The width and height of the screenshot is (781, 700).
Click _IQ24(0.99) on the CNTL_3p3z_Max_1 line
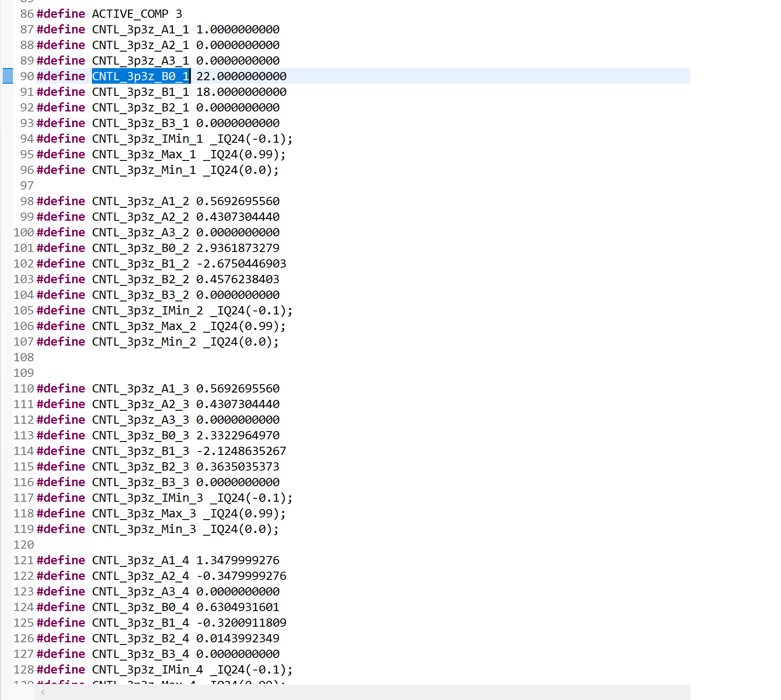[244, 154]
